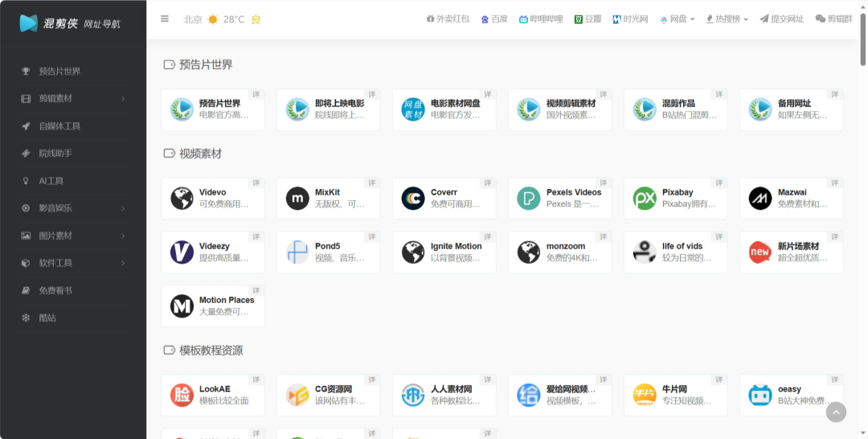Screen dimensions: 868x439
Task: Expand the 影音娱乐 sidebar submenu
Action: tap(73, 208)
